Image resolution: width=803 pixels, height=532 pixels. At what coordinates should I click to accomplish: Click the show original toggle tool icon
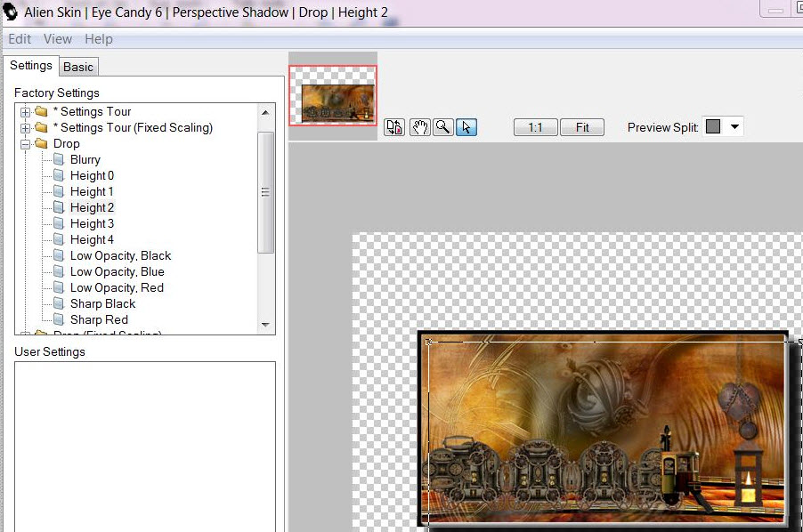(x=394, y=127)
